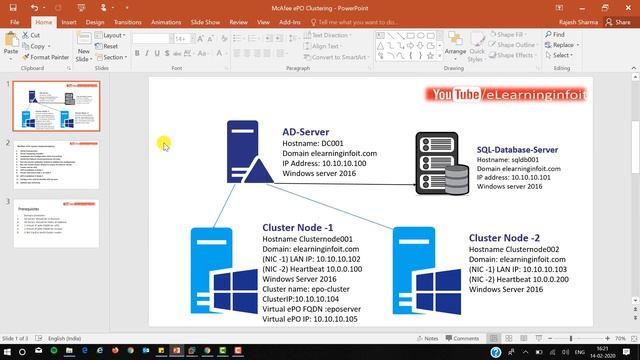
Task: Pick the text box shape in gallery
Action: [x=380, y=36]
